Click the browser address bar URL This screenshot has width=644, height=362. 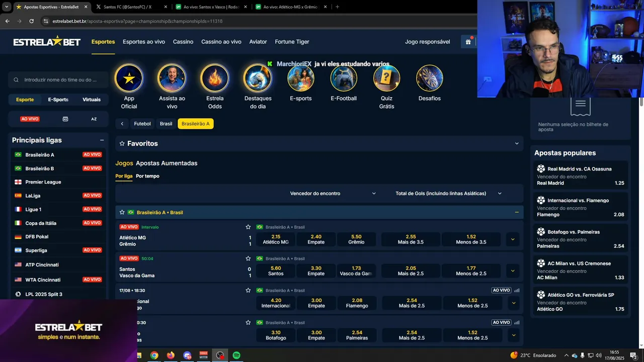(137, 21)
